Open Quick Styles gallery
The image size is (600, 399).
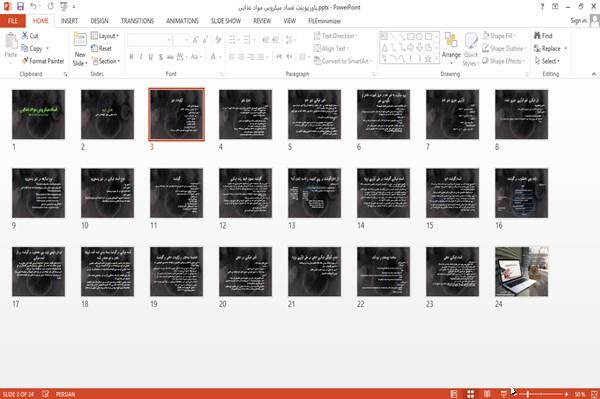(471, 50)
